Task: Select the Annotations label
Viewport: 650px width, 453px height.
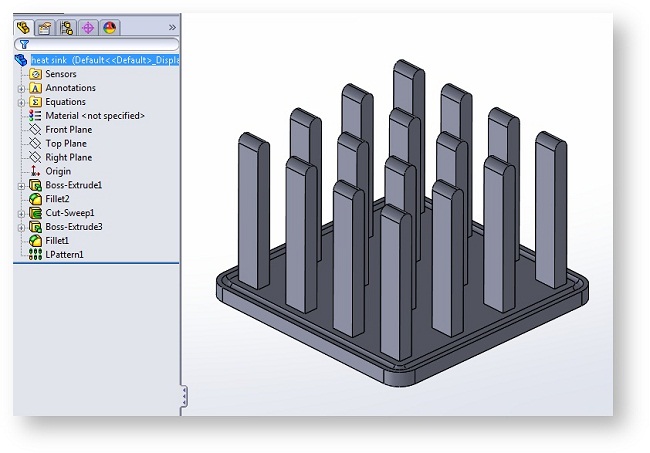Action: pos(70,88)
